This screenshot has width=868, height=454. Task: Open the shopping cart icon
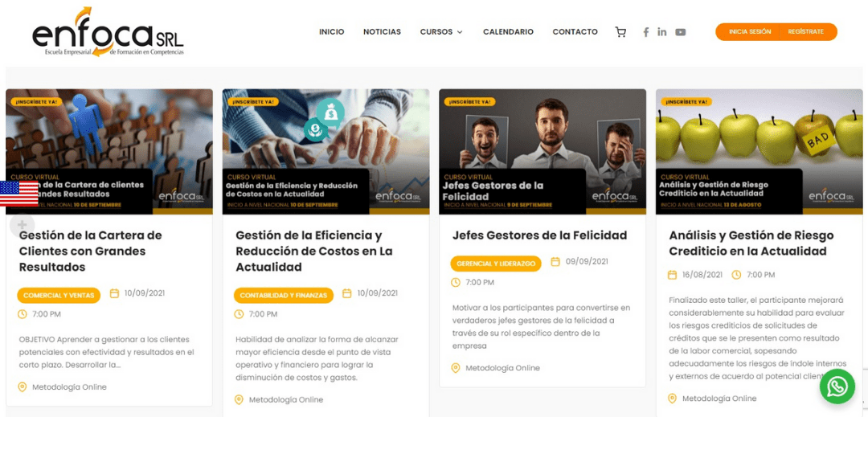coord(620,32)
